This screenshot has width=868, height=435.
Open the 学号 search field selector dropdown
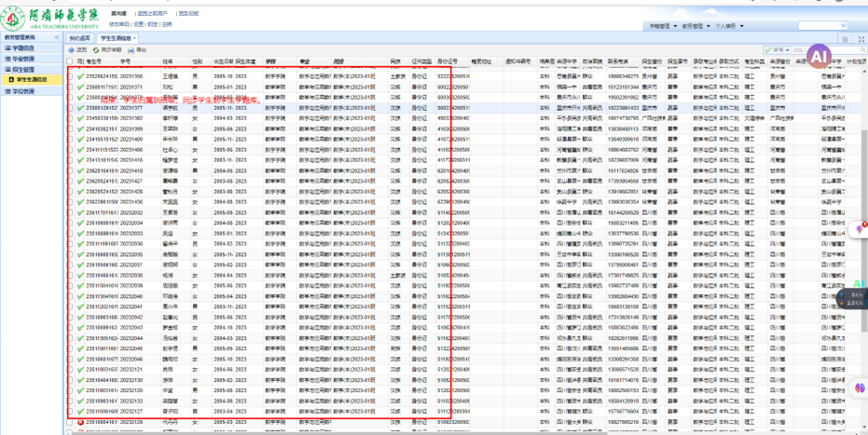pos(778,50)
